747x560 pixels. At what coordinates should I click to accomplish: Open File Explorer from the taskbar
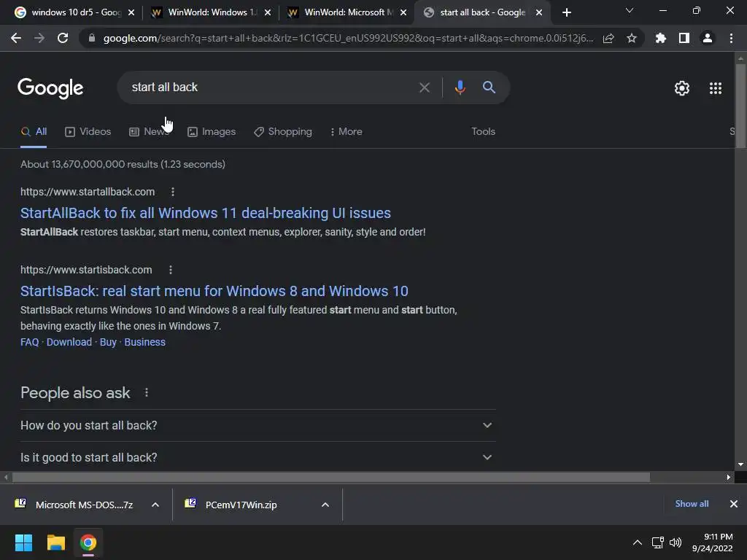click(x=55, y=542)
